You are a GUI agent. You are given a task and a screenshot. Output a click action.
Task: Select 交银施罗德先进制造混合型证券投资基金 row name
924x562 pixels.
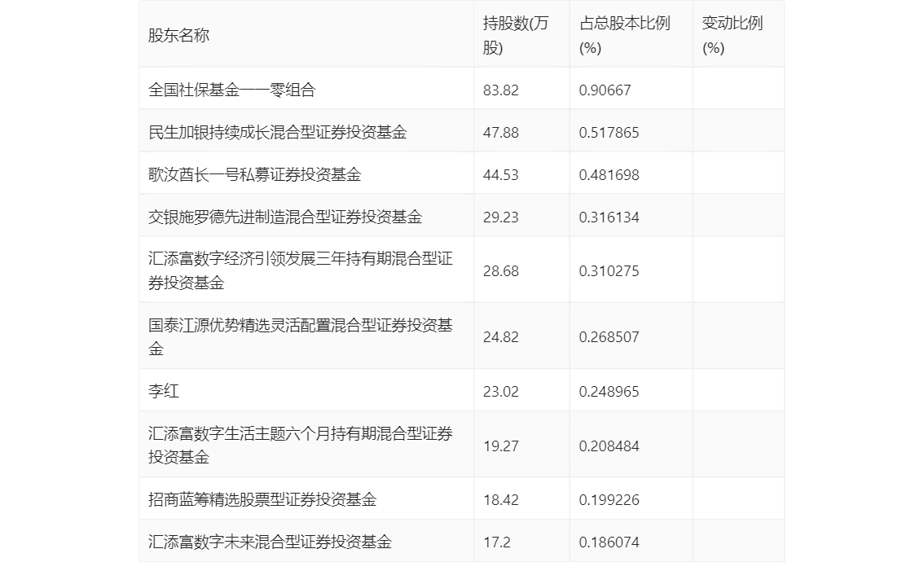pyautogui.click(x=284, y=217)
